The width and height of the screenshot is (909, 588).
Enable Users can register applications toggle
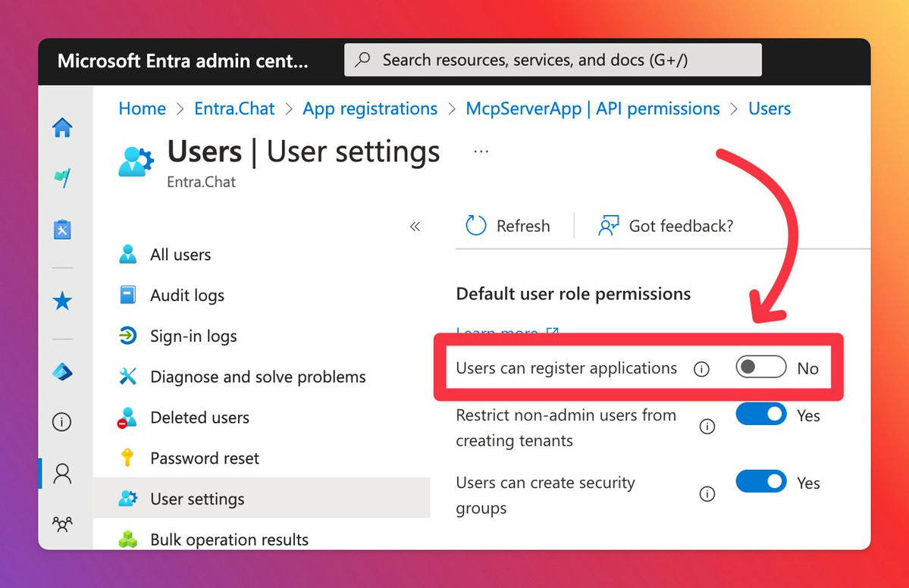(760, 367)
